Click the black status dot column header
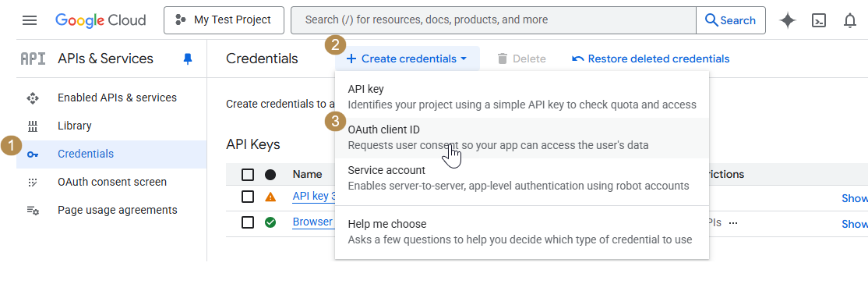 270,175
